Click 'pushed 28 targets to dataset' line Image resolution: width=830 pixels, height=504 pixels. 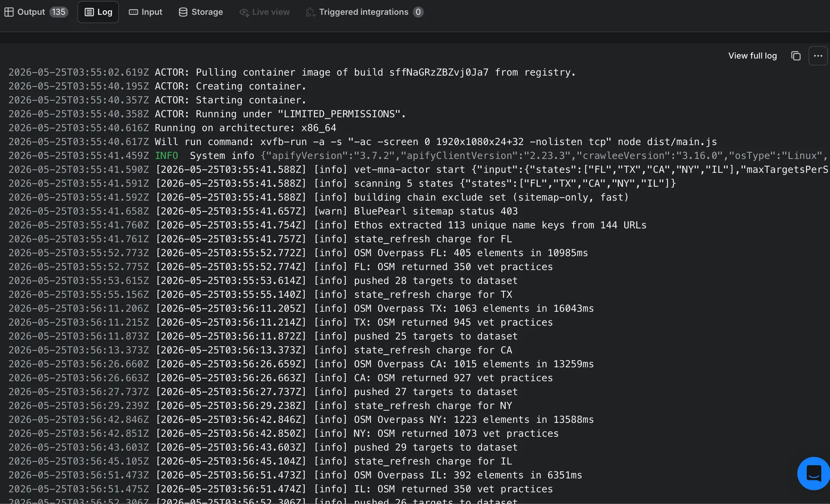coord(263,281)
